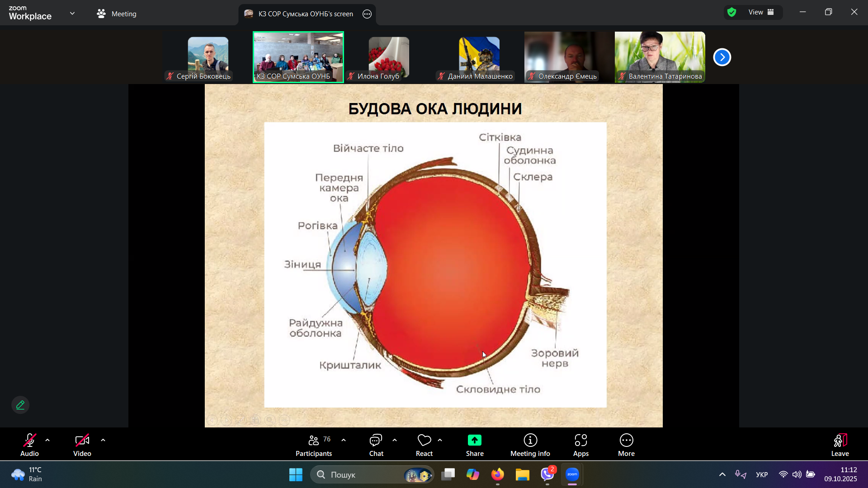The width and height of the screenshot is (868, 488).
Task: Open Zoom Workplace dropdown chevron
Action: [x=72, y=13]
